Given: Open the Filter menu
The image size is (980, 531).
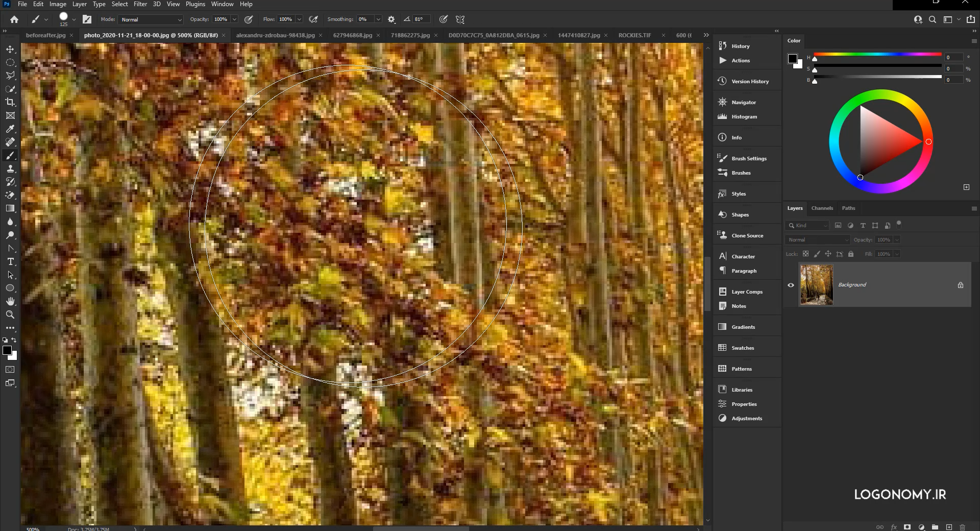Looking at the screenshot, I should pyautogui.click(x=140, y=4).
